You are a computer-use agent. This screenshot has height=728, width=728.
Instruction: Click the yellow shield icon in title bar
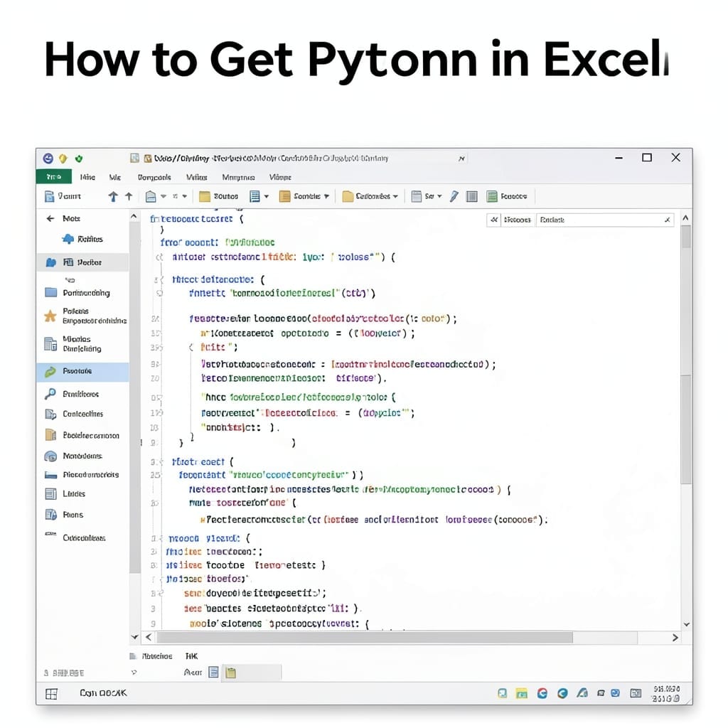click(x=63, y=159)
